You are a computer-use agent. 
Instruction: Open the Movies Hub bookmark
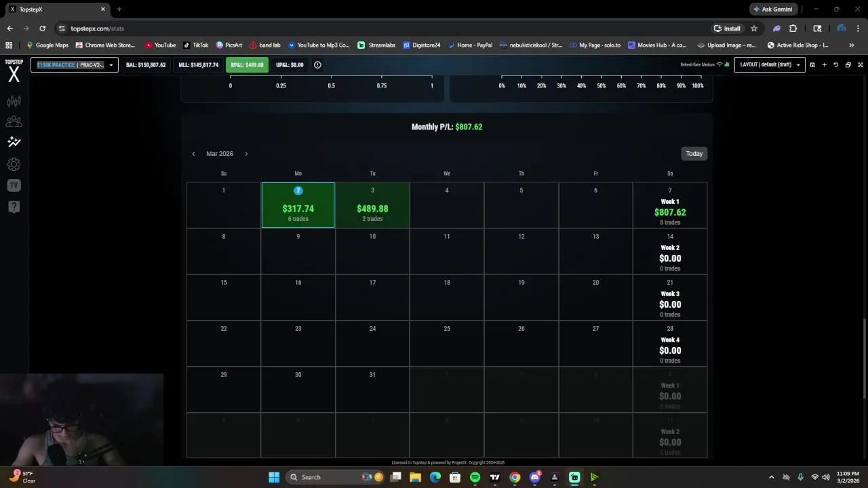click(658, 45)
